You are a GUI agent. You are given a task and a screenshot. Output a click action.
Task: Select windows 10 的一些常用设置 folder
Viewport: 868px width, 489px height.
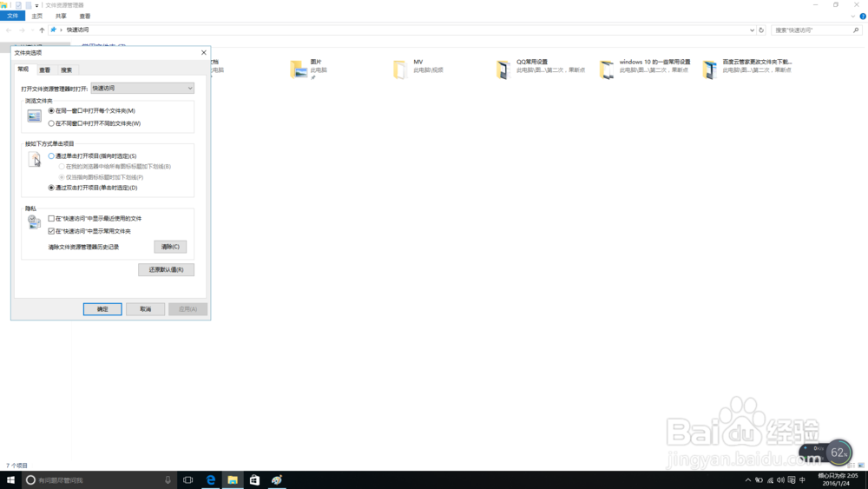click(645, 69)
